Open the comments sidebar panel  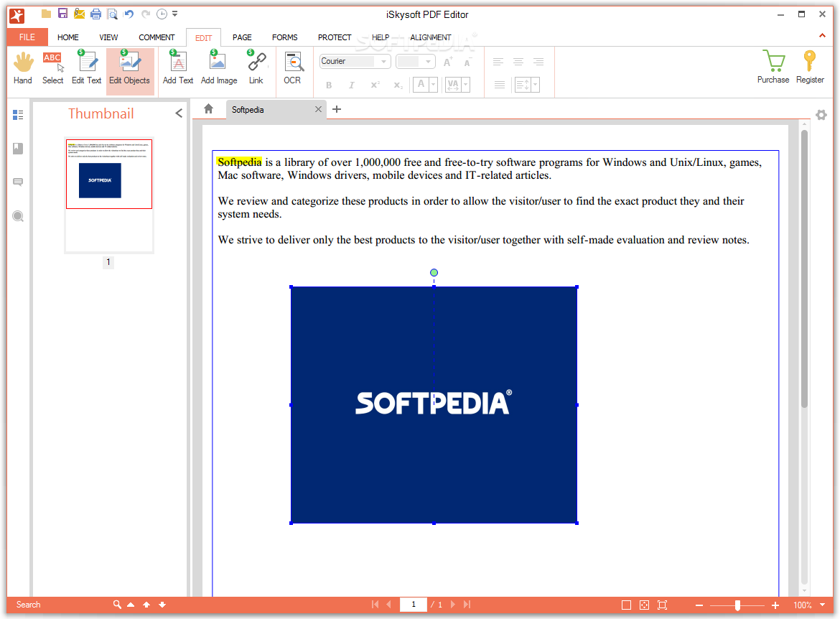18,182
